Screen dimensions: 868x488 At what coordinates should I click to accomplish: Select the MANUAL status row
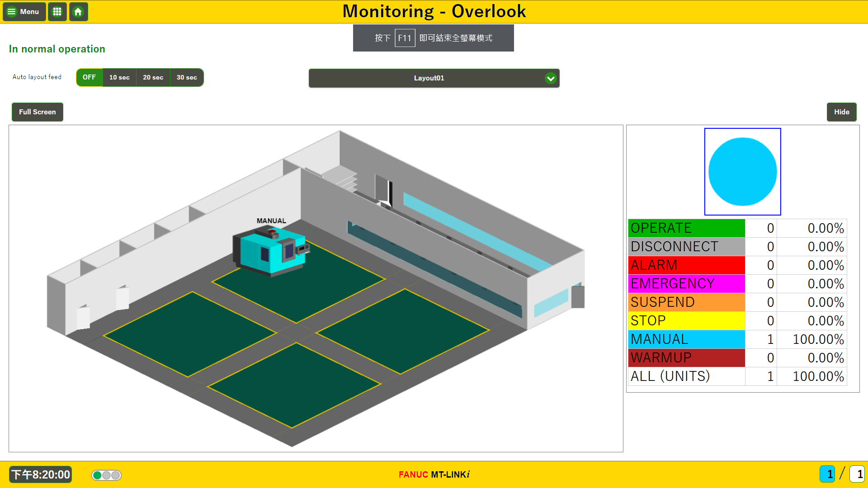[x=686, y=339]
